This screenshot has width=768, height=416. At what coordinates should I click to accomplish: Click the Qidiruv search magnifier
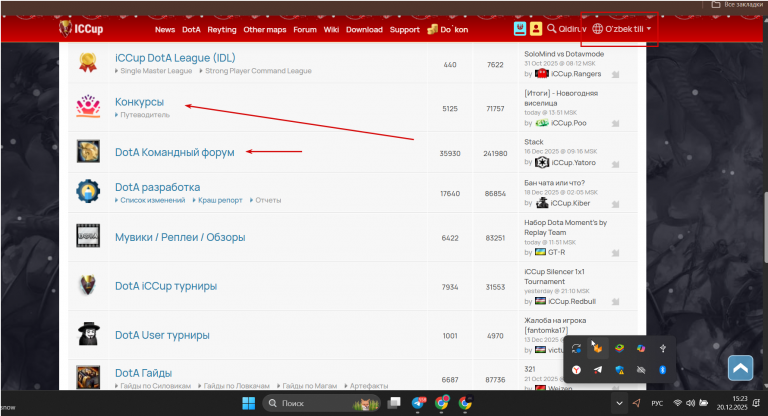pos(552,28)
